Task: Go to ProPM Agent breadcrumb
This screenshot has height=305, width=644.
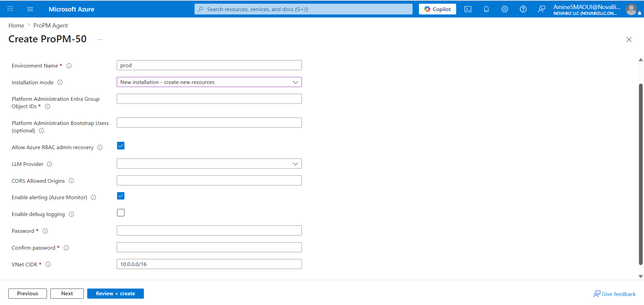Action: 51,26
